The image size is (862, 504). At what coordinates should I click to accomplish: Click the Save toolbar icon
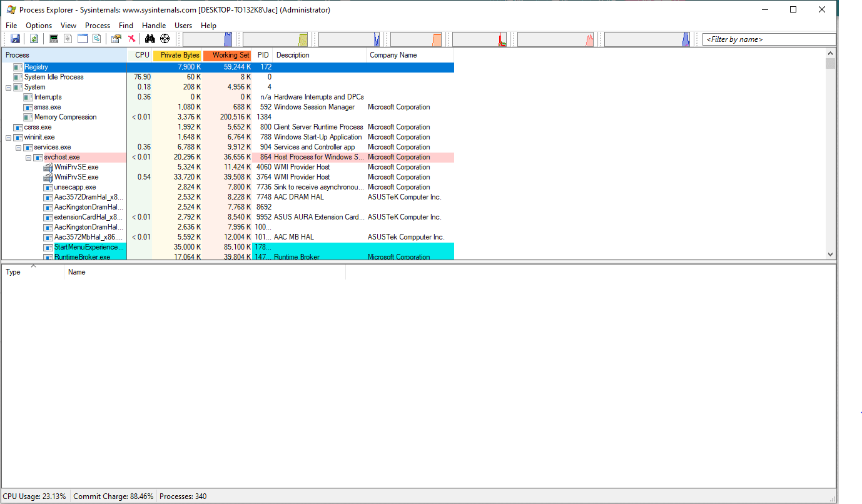[16, 39]
